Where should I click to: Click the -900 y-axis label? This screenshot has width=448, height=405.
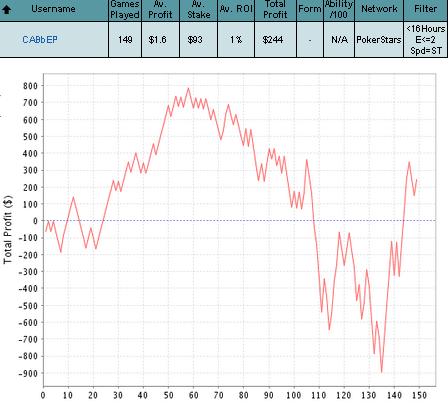pos(28,373)
